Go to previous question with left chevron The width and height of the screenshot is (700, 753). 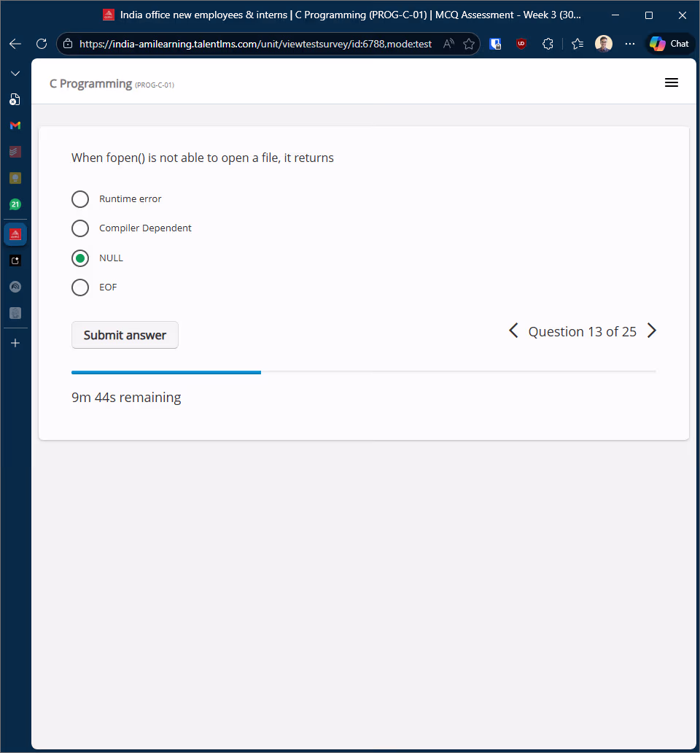(x=513, y=331)
